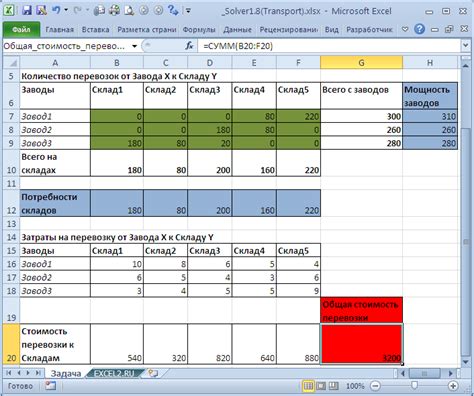This screenshot has width=474, height=396.
Task: Switch to Page Layout view button
Action: point(321,386)
